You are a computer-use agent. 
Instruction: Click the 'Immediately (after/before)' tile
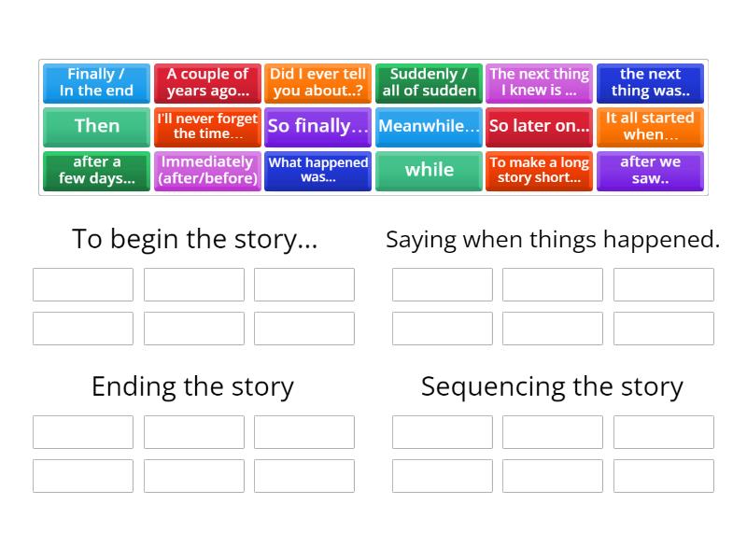click(207, 171)
